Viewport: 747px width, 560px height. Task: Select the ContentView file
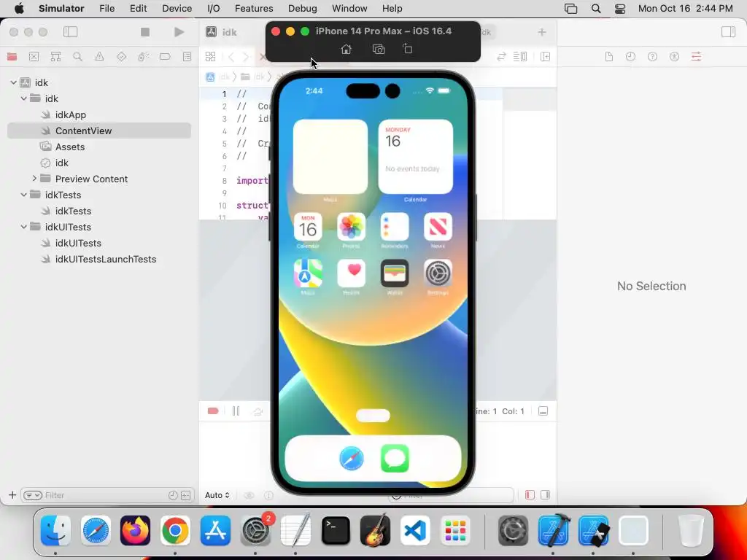point(99,131)
